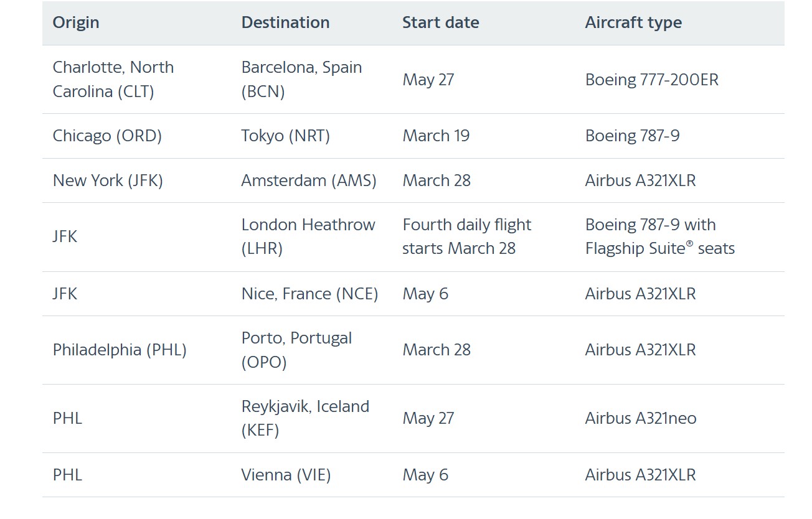Screen dimensions: 812x519
Task: Click the Destination column header
Action: (285, 22)
